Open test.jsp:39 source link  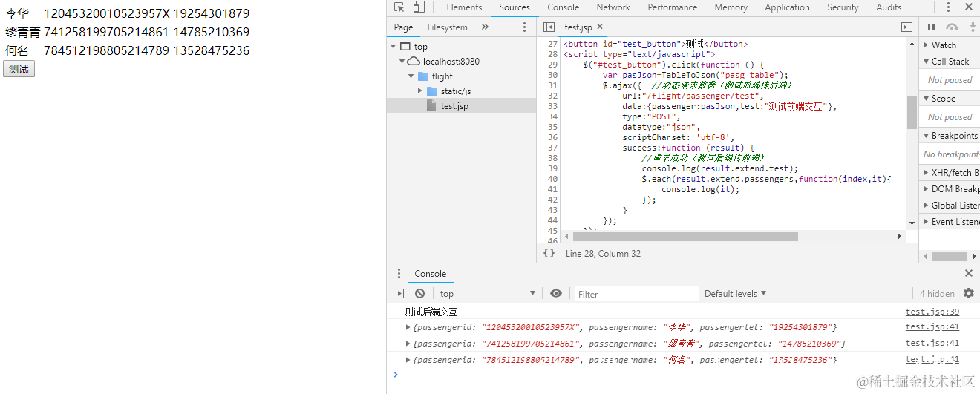pos(932,312)
